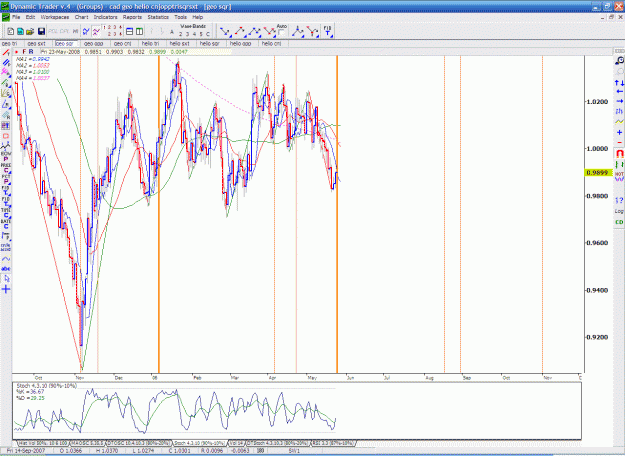625x456 pixels.
Task: Click the MA1 value legend text
Action: tap(33, 59)
